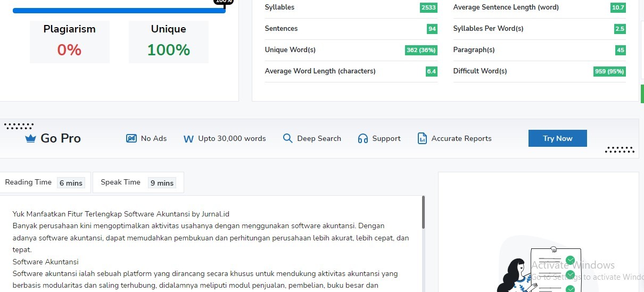Click the crown icon beside Go Pro
This screenshot has width=644, height=292.
coord(30,139)
